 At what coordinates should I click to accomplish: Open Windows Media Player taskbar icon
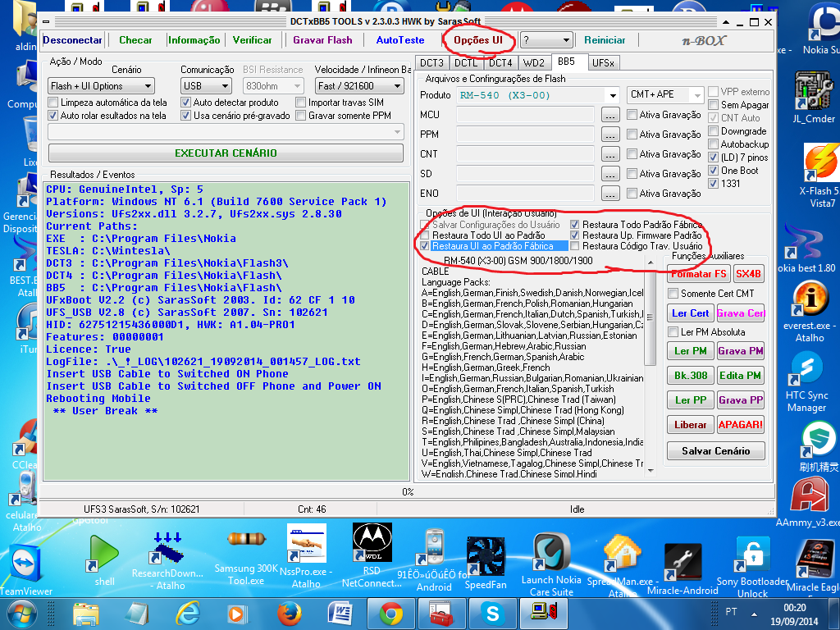click(x=239, y=614)
